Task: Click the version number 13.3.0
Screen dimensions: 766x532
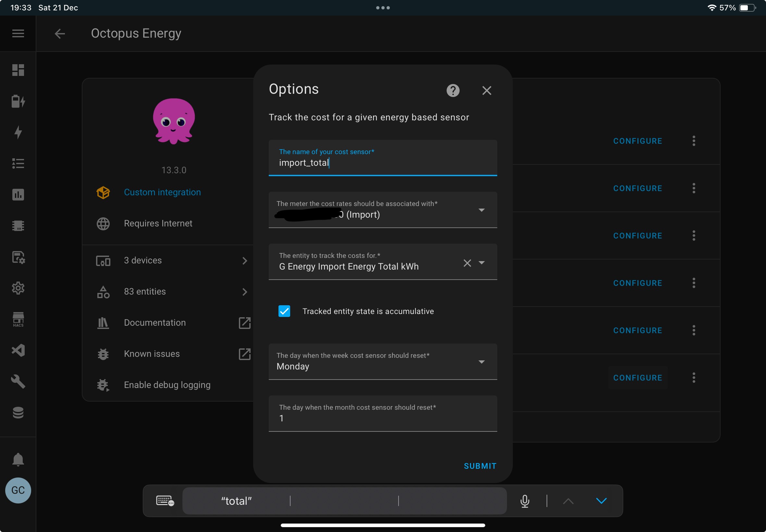Action: (174, 170)
